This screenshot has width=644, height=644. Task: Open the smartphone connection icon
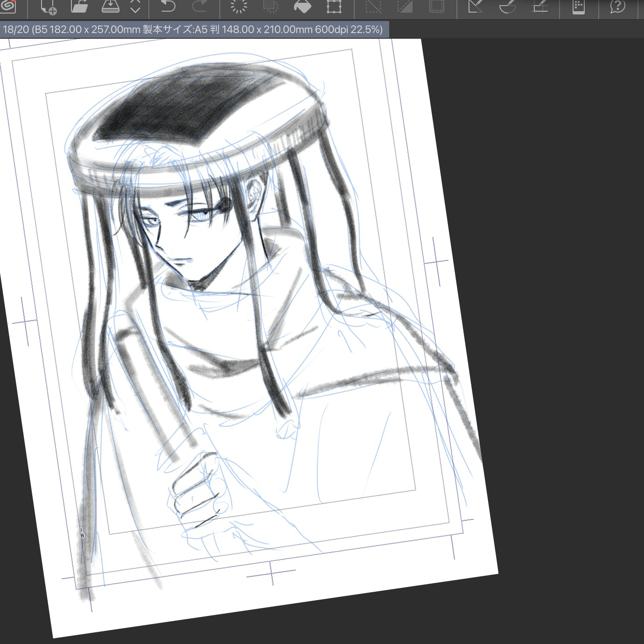coord(578,7)
